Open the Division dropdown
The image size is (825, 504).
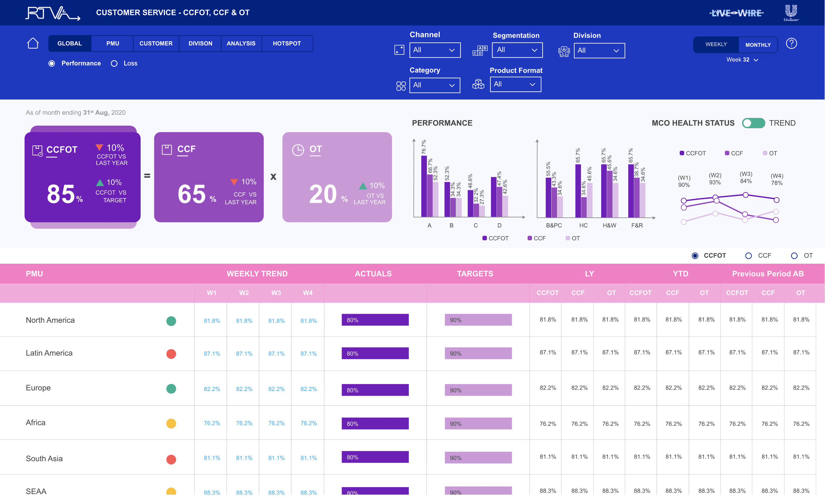pos(599,51)
